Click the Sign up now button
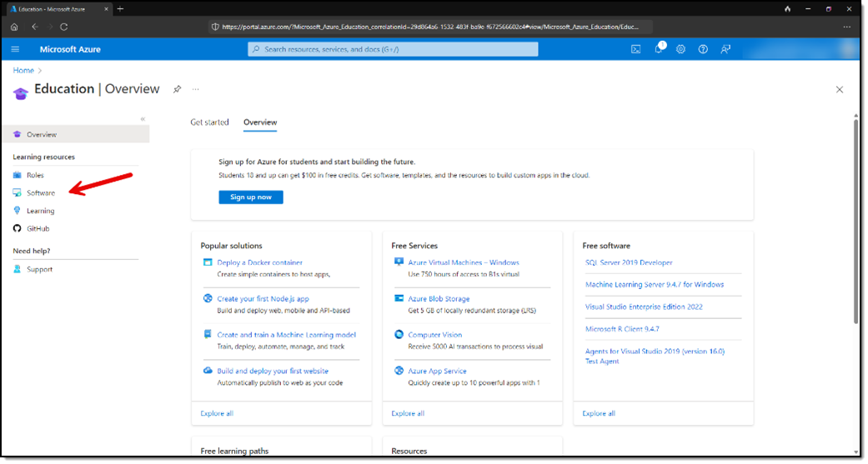Screen dimensions: 868x464 tap(250, 197)
